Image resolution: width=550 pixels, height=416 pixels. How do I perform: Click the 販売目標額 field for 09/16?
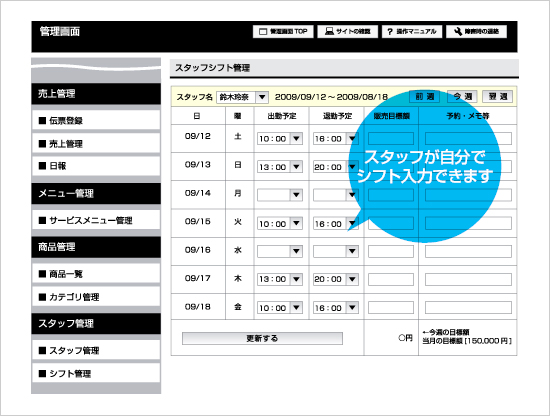point(391,251)
